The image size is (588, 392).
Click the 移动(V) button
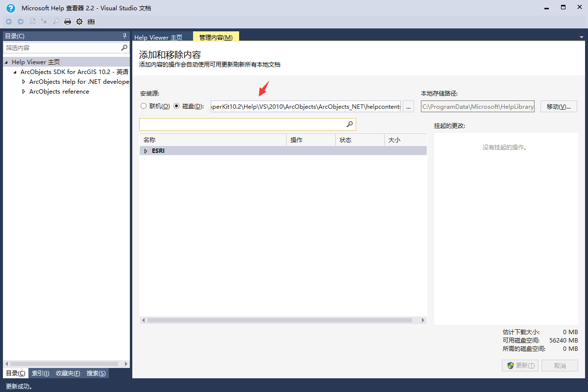coord(559,106)
